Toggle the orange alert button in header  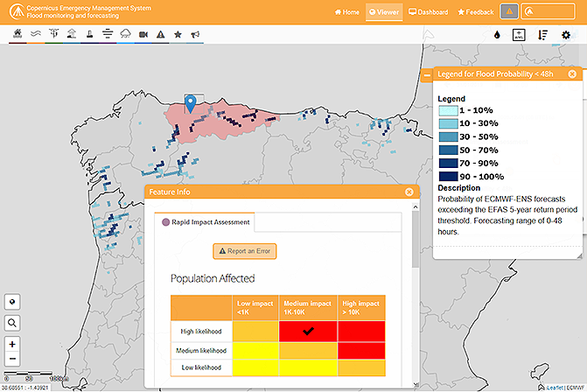(511, 12)
